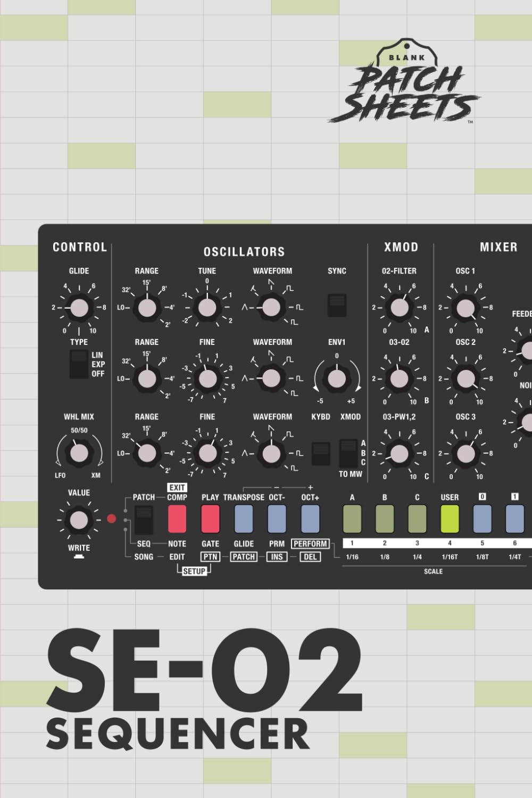Click the GLIDE knob in Control section

click(79, 308)
